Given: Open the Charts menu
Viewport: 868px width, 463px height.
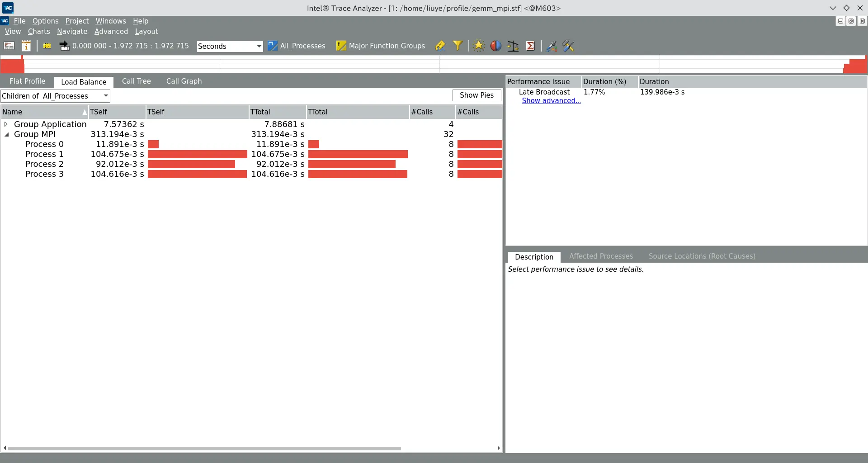Looking at the screenshot, I should coord(39,32).
